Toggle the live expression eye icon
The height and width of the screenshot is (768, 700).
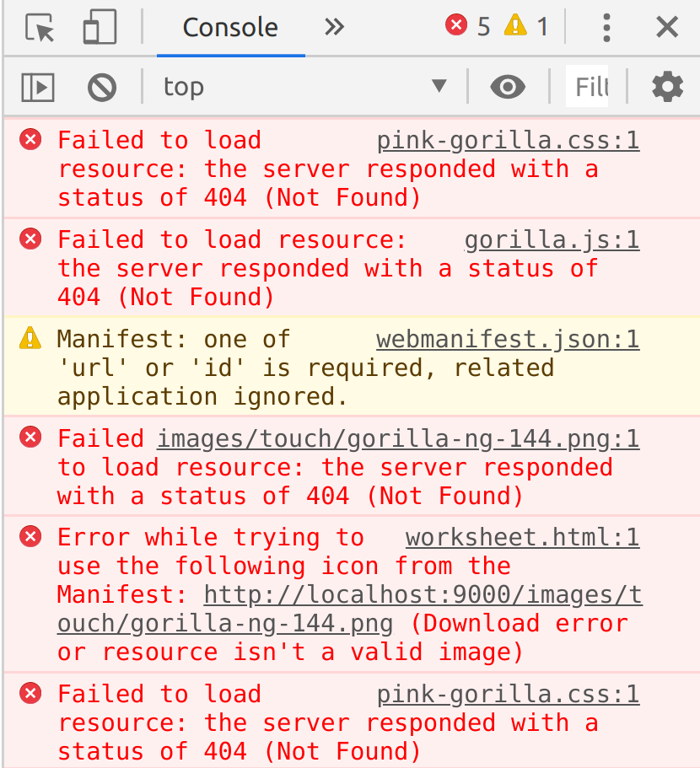(508, 87)
